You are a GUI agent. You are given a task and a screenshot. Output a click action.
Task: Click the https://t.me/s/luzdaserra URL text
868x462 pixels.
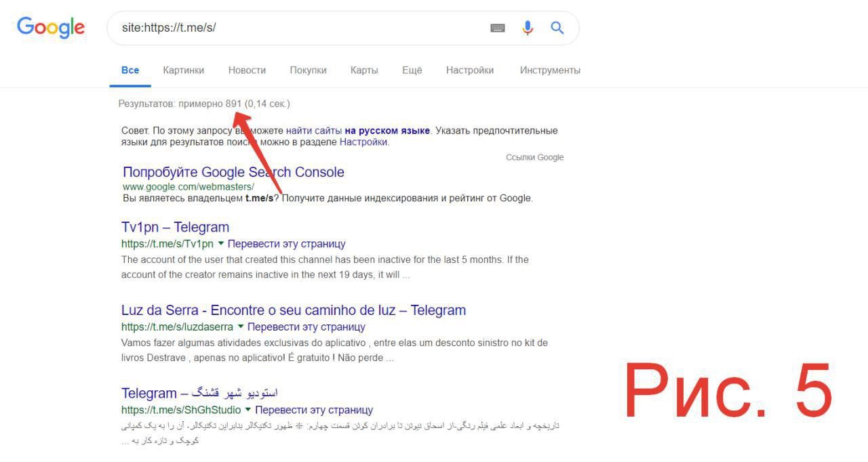pyautogui.click(x=177, y=327)
